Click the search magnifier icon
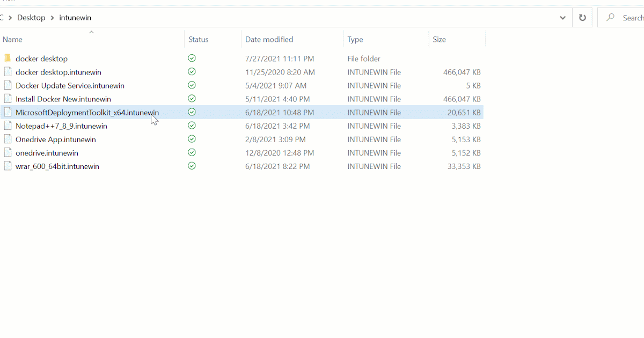644x338 pixels. (x=610, y=17)
